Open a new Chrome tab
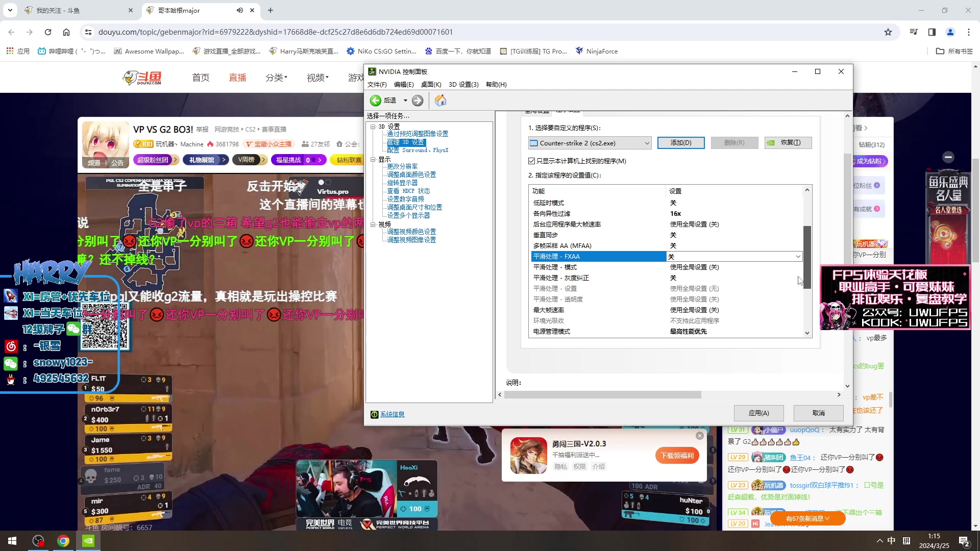980x551 pixels. [x=271, y=10]
